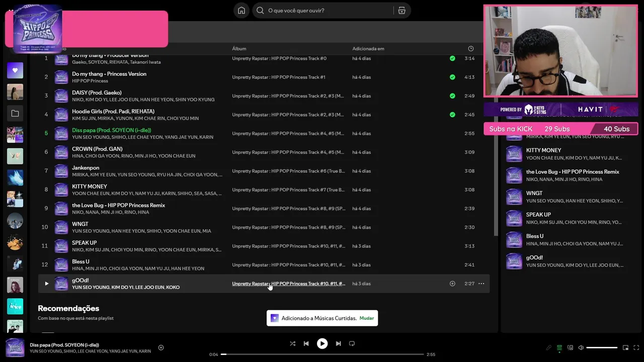
Task: Click now-playing album cover in player bar
Action: 15,347
